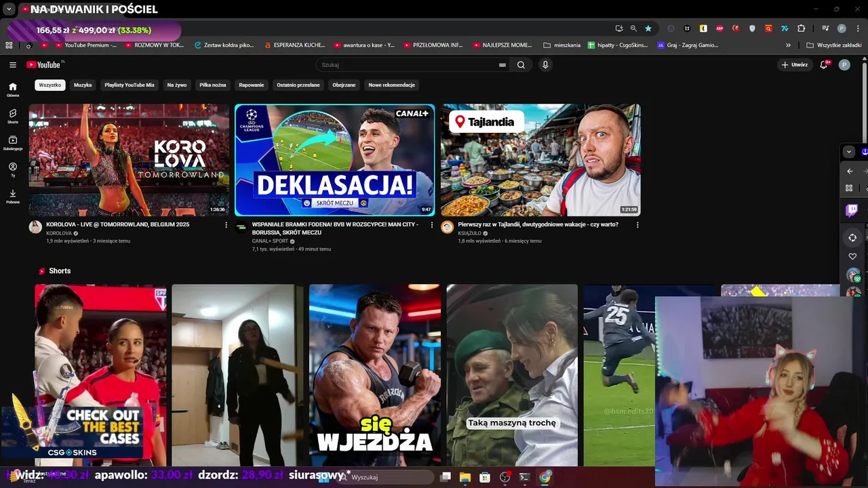Open Główna in the YouTube sidebar
This screenshot has width=868, height=488.
tap(13, 89)
